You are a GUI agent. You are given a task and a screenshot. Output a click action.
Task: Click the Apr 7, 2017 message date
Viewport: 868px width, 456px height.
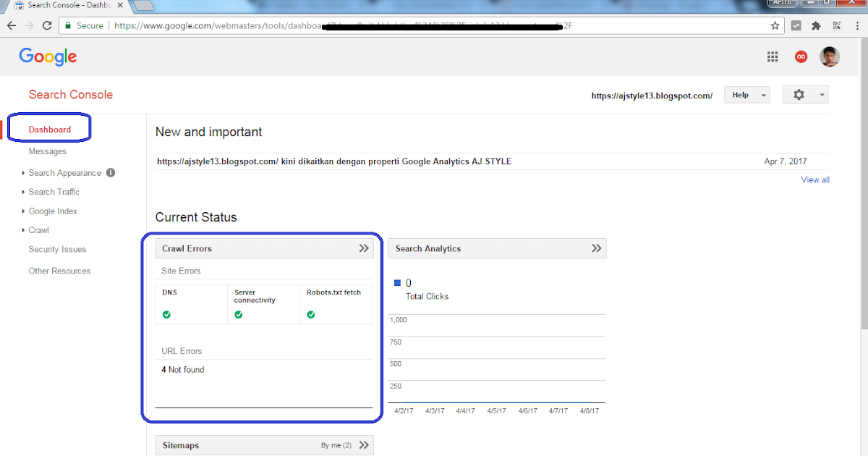tap(786, 161)
